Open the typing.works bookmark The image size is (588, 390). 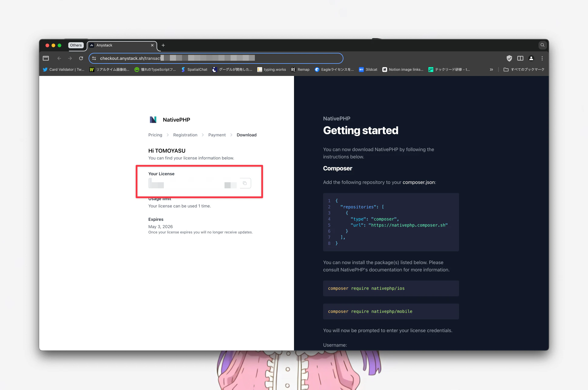(x=272, y=70)
